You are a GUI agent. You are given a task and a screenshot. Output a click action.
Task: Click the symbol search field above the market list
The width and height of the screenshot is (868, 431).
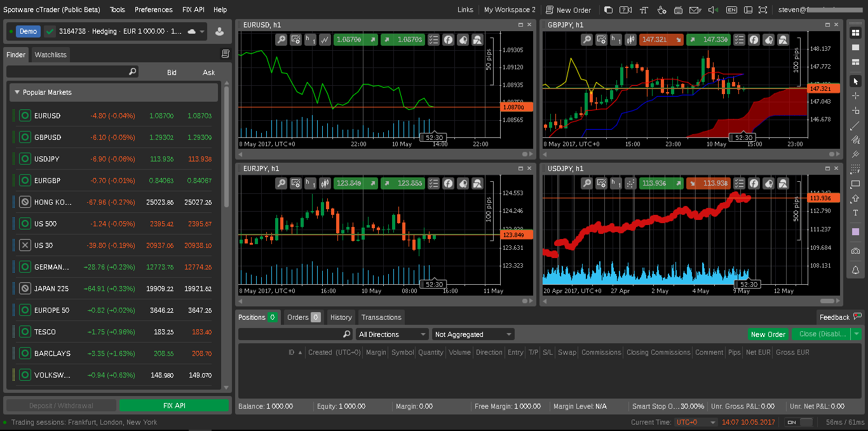70,71
